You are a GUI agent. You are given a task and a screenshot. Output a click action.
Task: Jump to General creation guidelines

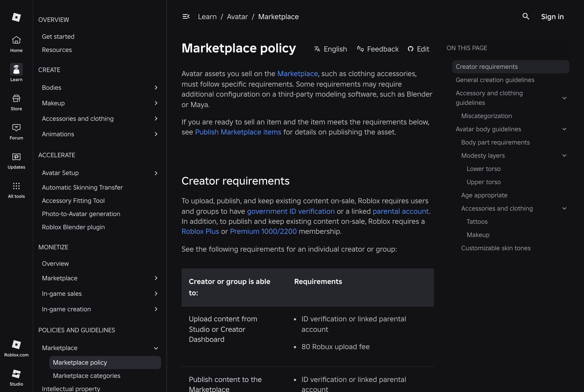coord(495,80)
